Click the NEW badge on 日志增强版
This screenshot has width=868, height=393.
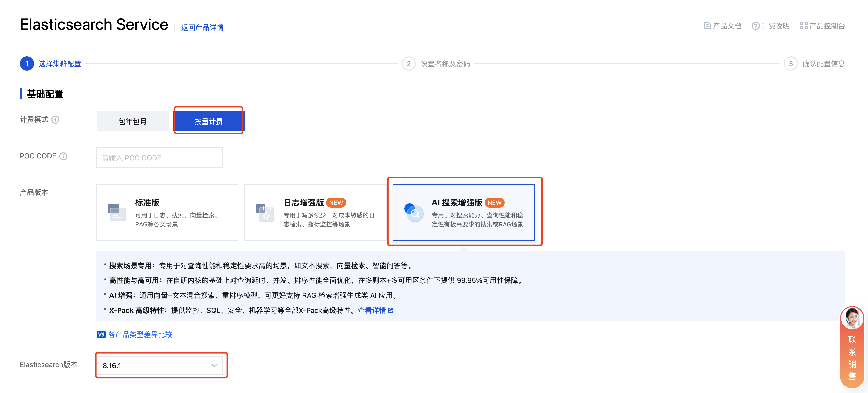point(336,203)
